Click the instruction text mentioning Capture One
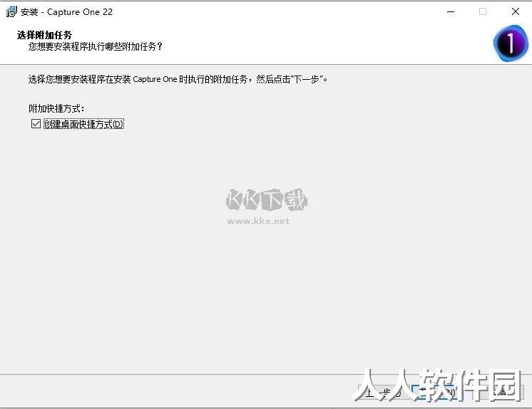This screenshot has width=532, height=409. [178, 79]
